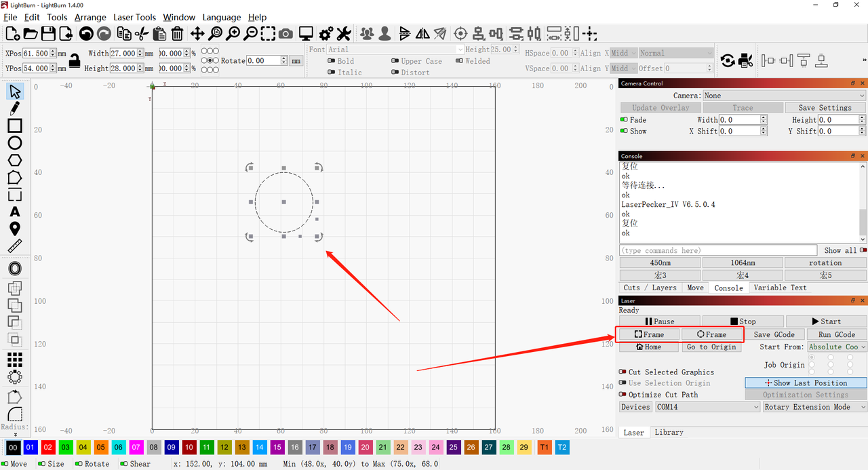Switch to the Cuts / Layers tab
The image size is (868, 470).
[x=650, y=288]
